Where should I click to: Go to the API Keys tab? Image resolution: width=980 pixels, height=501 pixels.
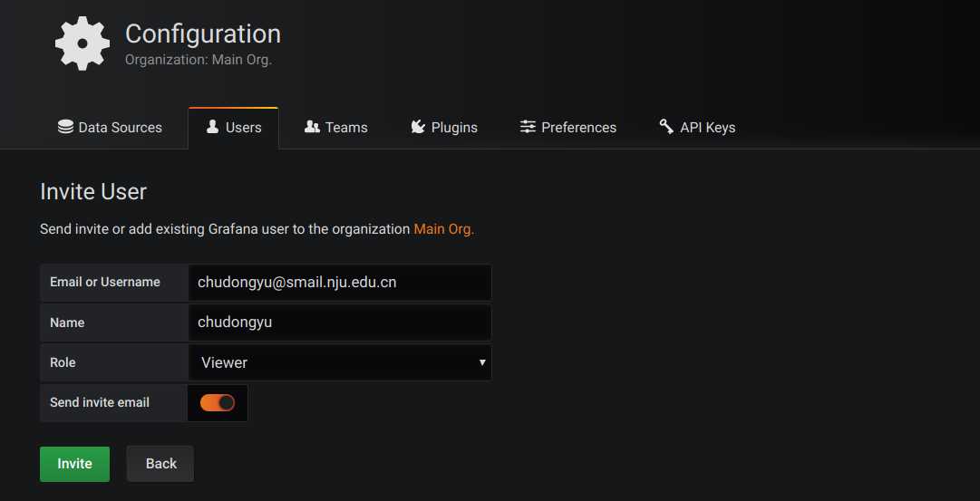point(697,128)
